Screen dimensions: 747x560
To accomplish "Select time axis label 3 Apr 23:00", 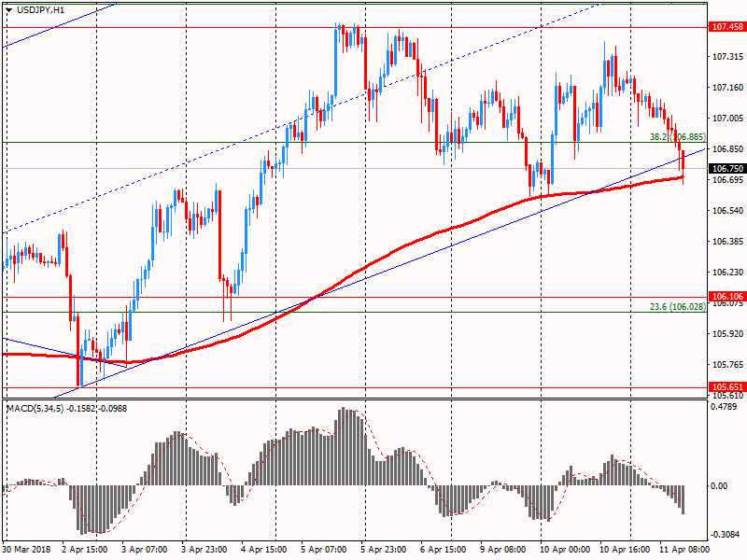I will 204,550.
